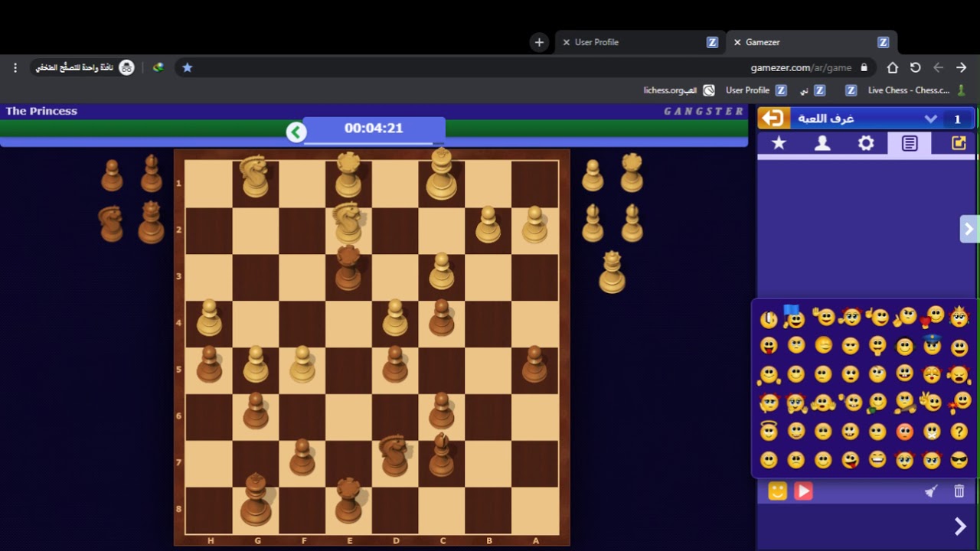Close the User Profile browser tab
The height and width of the screenshot is (551, 980).
566,42
